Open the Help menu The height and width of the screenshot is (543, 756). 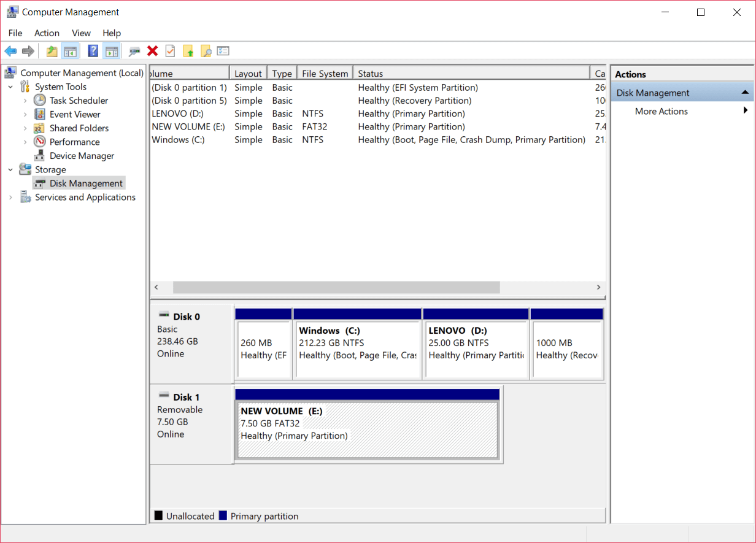pyautogui.click(x=112, y=33)
